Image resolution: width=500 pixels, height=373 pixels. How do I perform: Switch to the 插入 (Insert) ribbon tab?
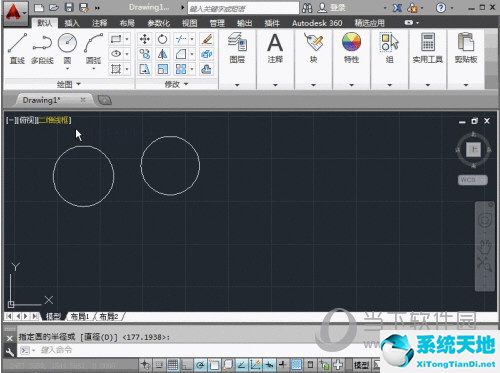[72, 23]
